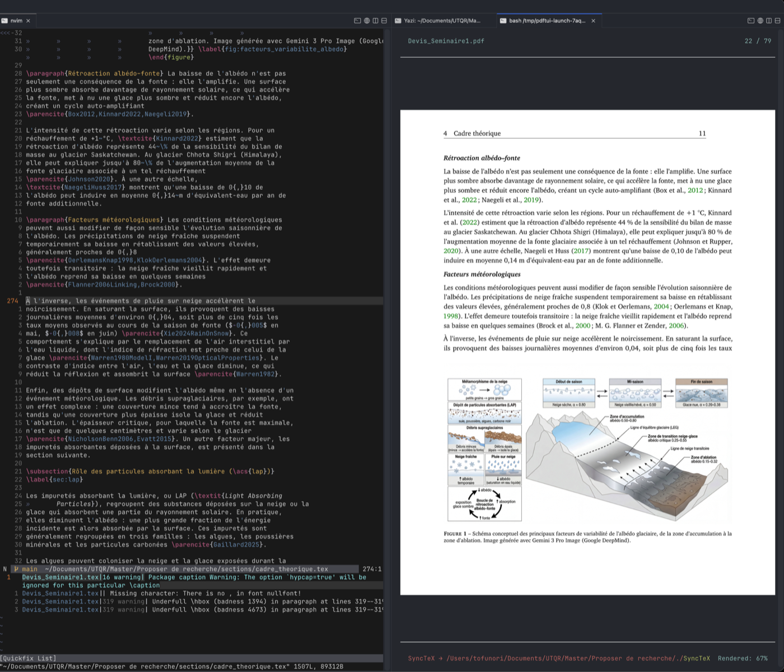The width and height of the screenshot is (784, 672).
Task: Split nvim pane horizontally using rows icon
Action: coord(384,21)
